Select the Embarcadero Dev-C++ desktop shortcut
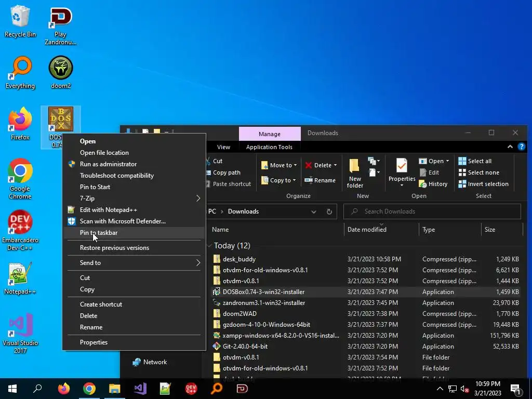532x399 pixels. tap(20, 230)
